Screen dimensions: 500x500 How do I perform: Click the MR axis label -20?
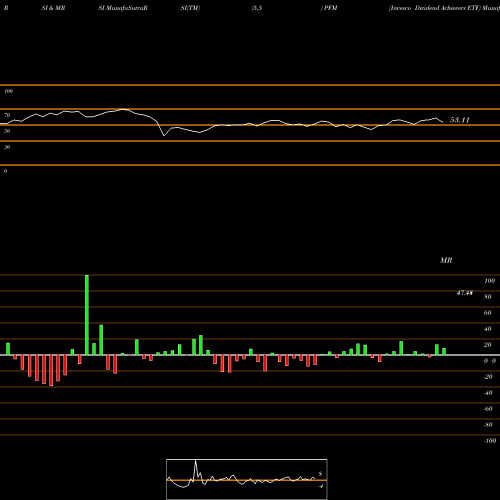[x=488, y=377]
